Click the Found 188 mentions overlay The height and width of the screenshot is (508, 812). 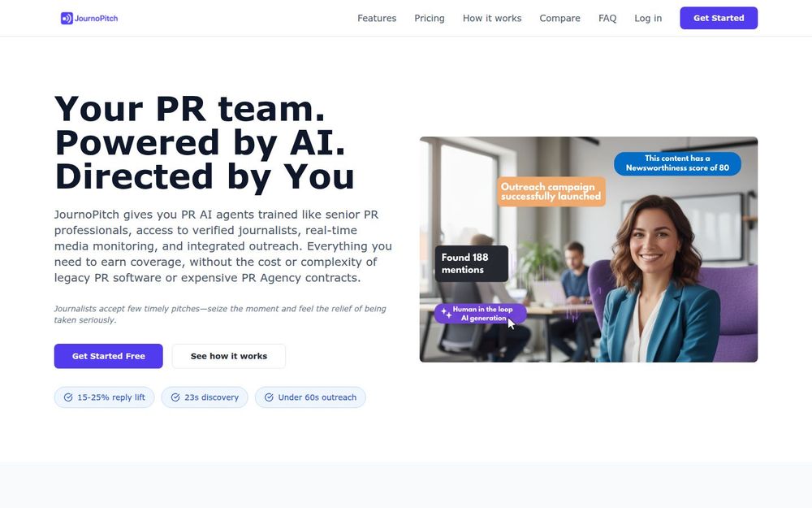tap(471, 263)
